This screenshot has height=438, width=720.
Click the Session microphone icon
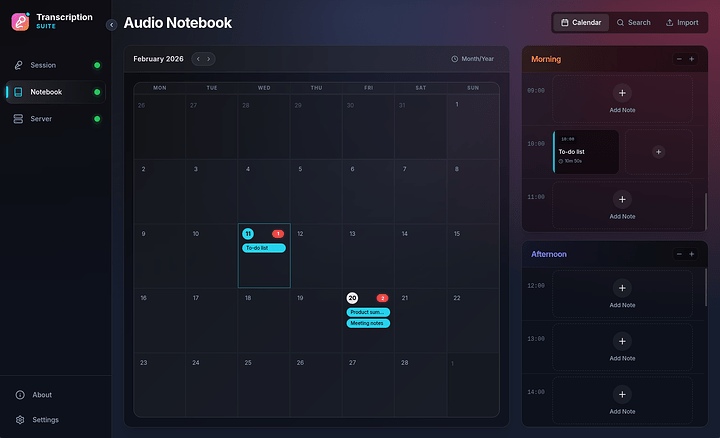(x=18, y=65)
